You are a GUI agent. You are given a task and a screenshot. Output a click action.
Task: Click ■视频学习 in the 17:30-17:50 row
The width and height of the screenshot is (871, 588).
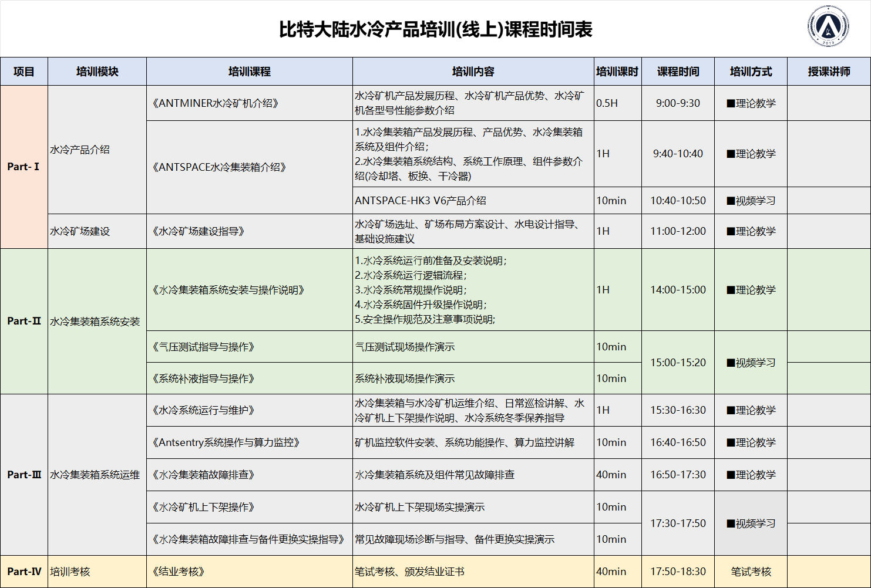pos(751,523)
